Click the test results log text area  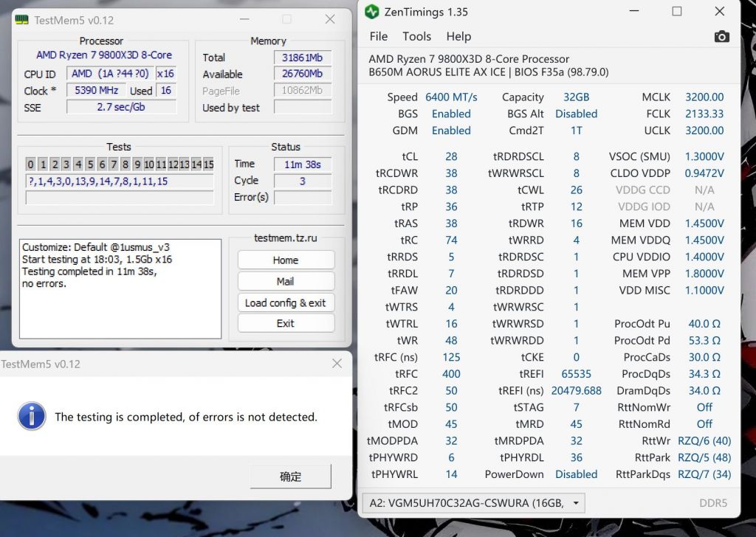tap(120, 288)
